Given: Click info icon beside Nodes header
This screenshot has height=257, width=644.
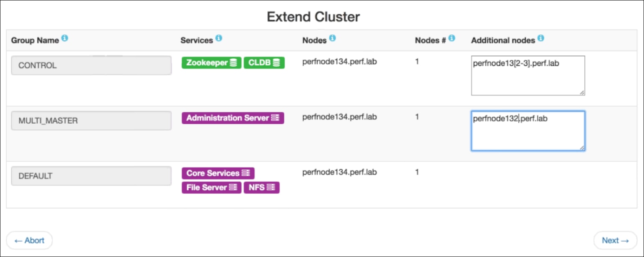Looking at the screenshot, I should [332, 38].
